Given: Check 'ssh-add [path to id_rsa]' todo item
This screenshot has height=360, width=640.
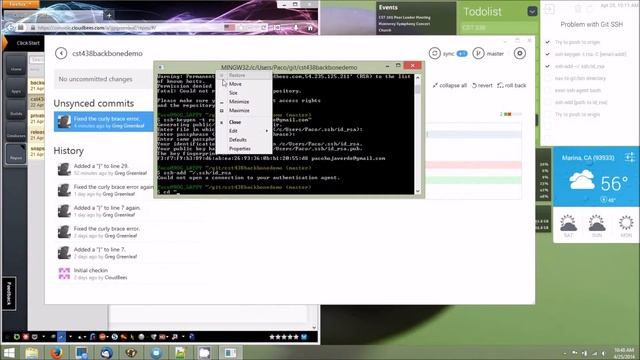Looking at the screenshot, I should [x=548, y=102].
